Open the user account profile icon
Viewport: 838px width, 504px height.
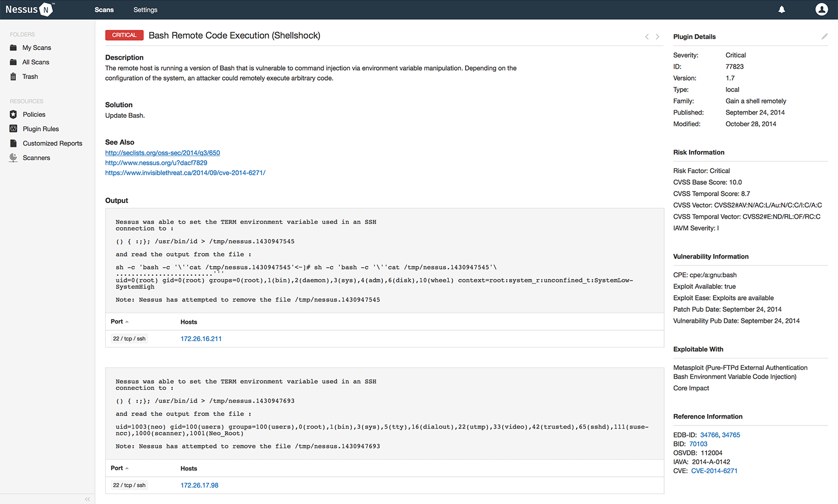coord(821,9)
